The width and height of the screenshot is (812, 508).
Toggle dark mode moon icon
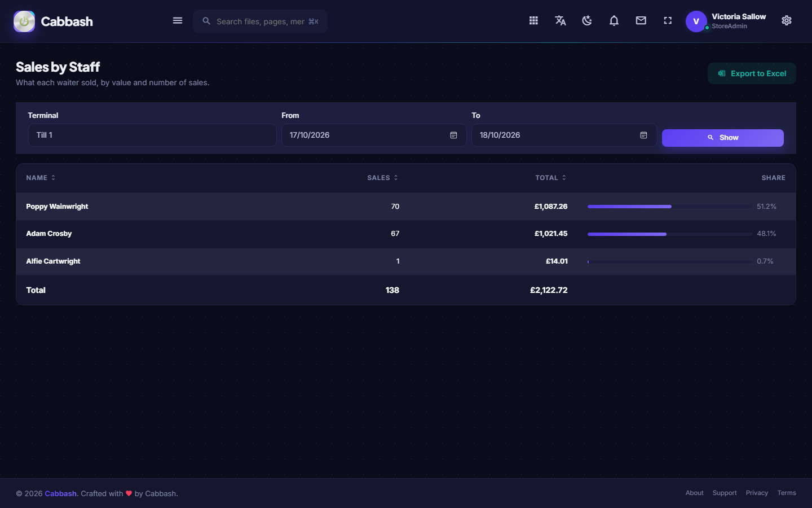[x=587, y=21]
